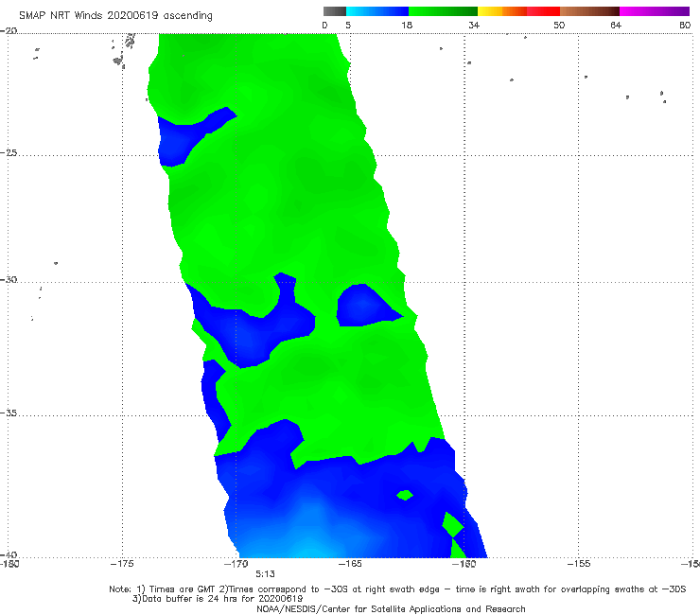Click the "50" label under the color bar
The height and width of the screenshot is (615, 700).
[x=559, y=26]
